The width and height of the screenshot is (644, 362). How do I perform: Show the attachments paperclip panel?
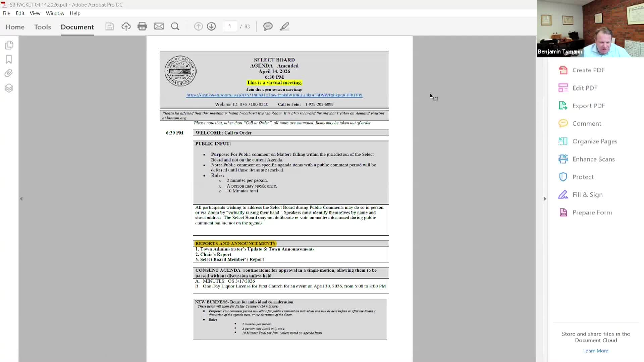coord(9,73)
